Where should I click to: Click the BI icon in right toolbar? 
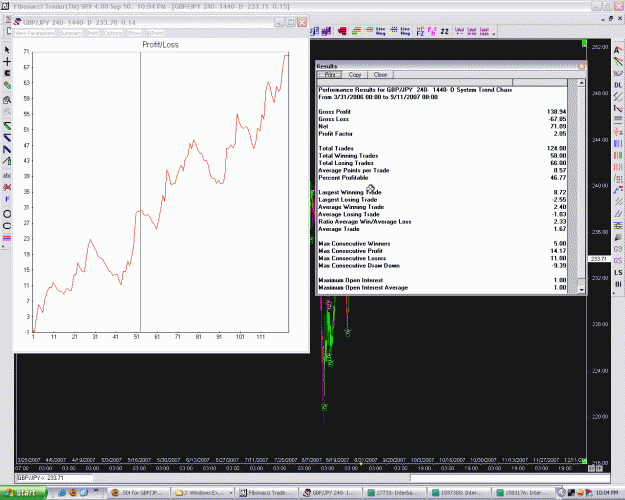[618, 284]
